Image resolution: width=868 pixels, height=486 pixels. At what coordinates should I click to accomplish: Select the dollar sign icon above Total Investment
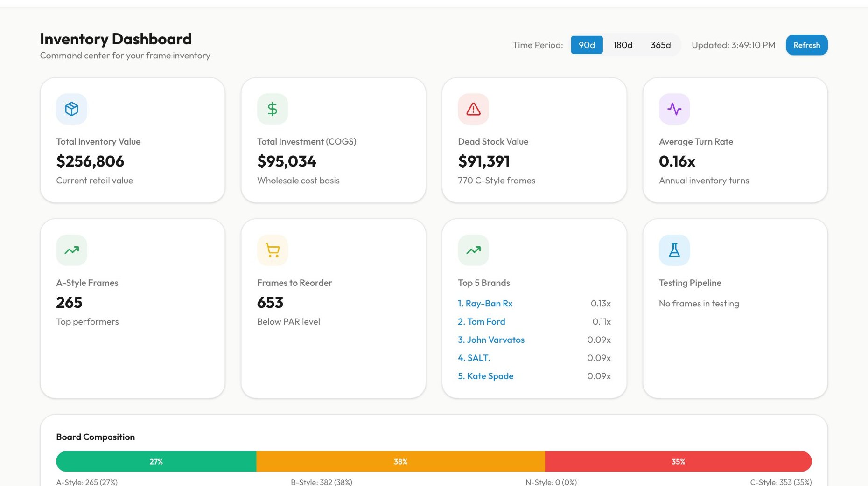[272, 109]
